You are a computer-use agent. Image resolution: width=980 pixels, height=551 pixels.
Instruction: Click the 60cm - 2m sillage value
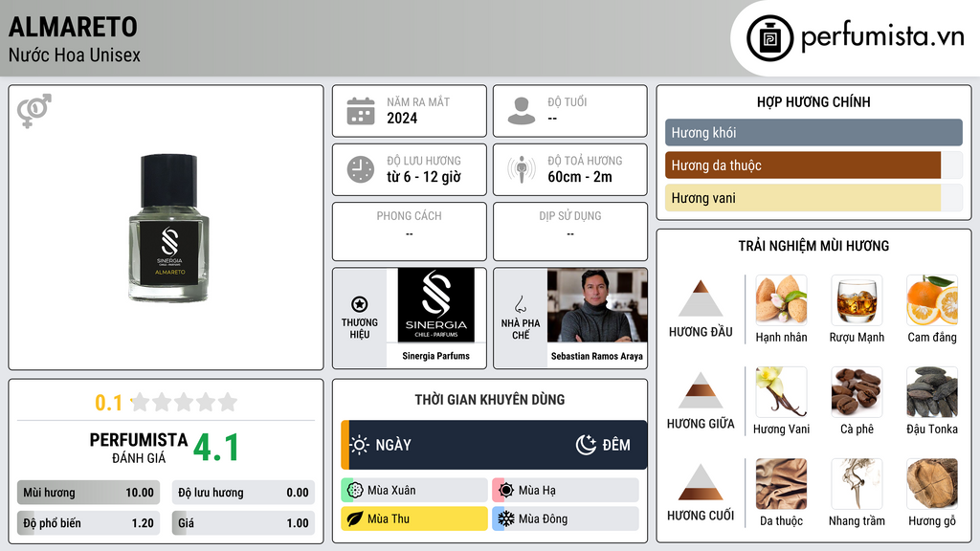(580, 177)
